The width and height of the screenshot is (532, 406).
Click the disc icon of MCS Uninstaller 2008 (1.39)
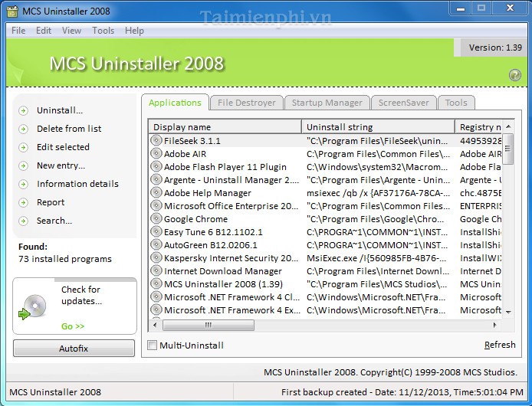156,283
